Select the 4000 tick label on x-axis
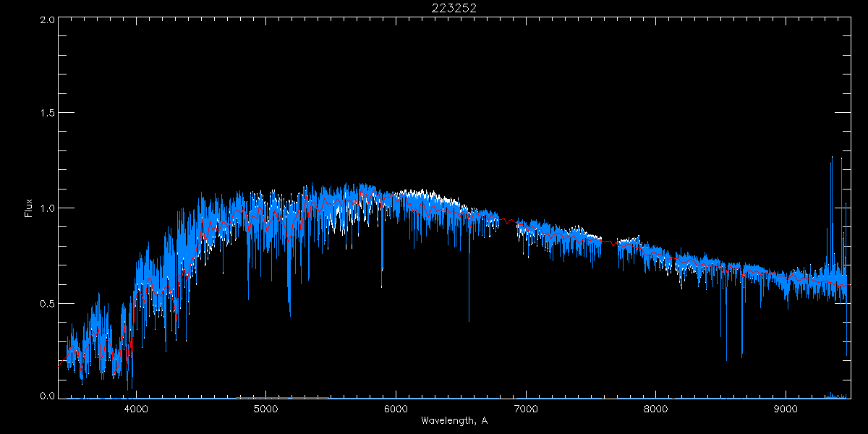This screenshot has height=434, width=868. pos(136,409)
